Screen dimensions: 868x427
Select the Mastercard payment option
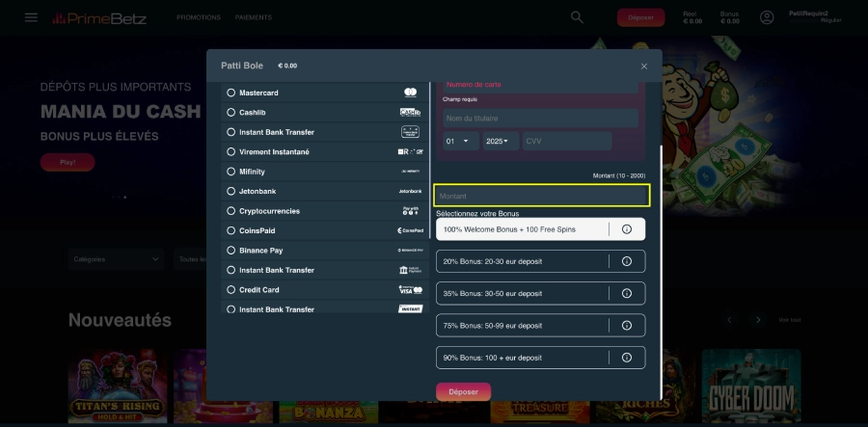click(x=231, y=93)
